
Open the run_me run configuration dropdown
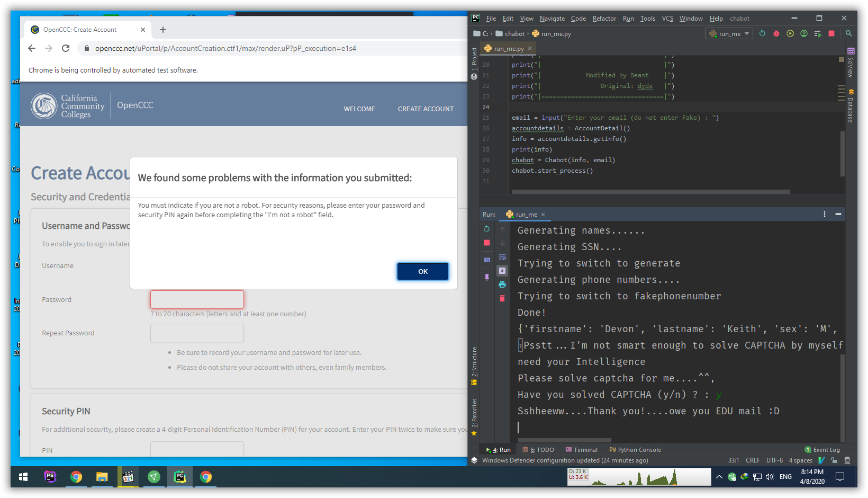click(x=730, y=33)
